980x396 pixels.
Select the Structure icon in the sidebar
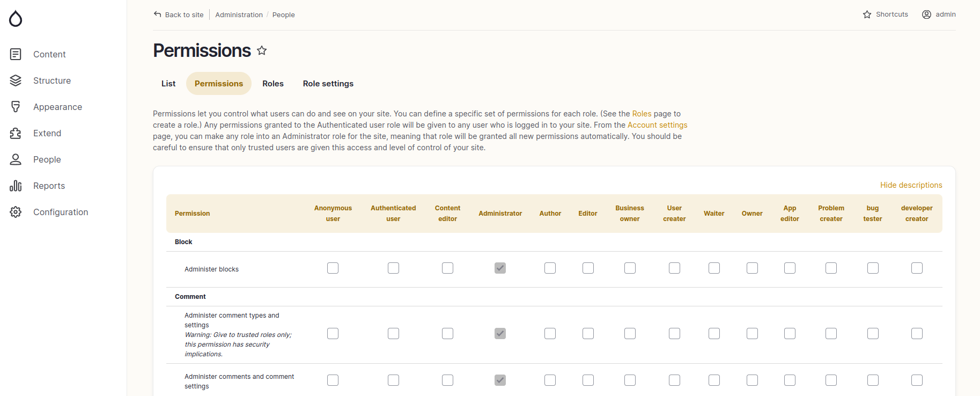coord(16,80)
